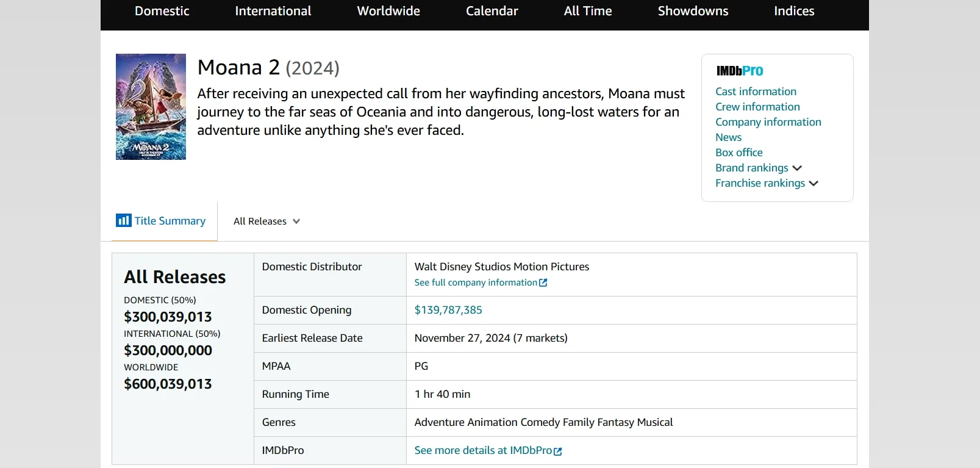
Task: Open the Calendar navigation item
Action: point(492,11)
